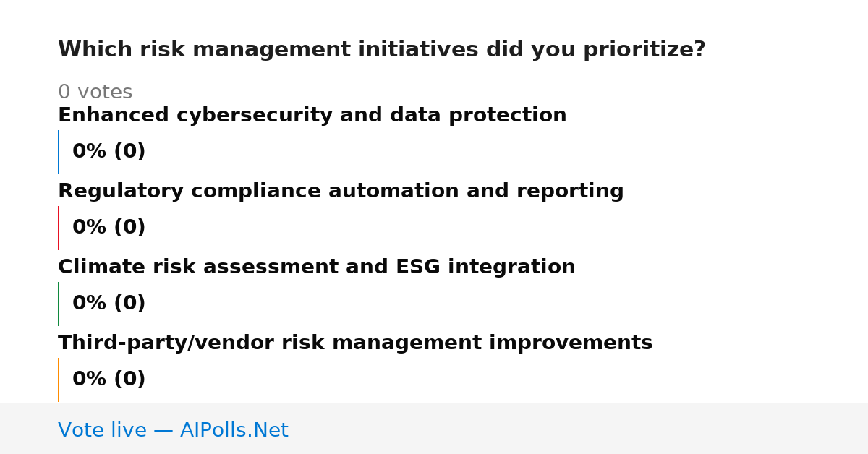The width and height of the screenshot is (868, 454).
Task: Click '0% (0)' under Climate risk assessment
Action: coord(109,304)
